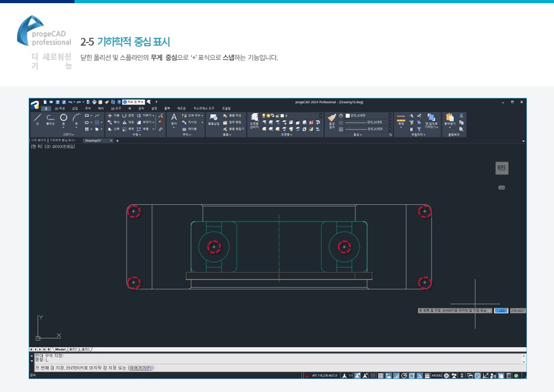Select the Text tool large A icon

[174, 118]
